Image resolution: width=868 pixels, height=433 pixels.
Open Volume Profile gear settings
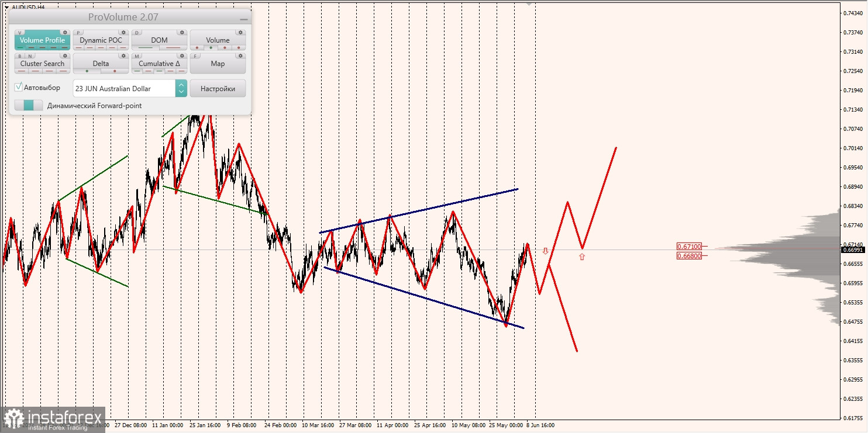click(65, 32)
